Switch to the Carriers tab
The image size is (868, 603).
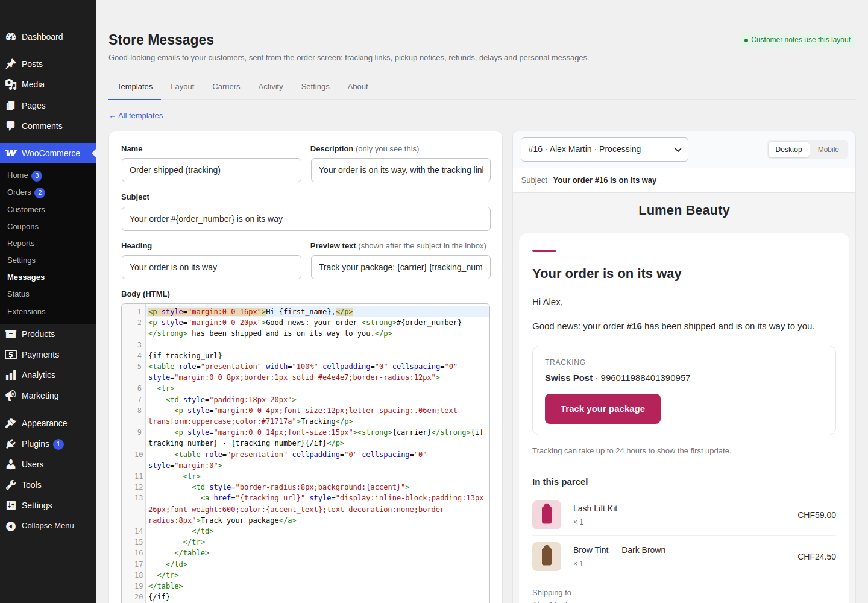point(226,87)
